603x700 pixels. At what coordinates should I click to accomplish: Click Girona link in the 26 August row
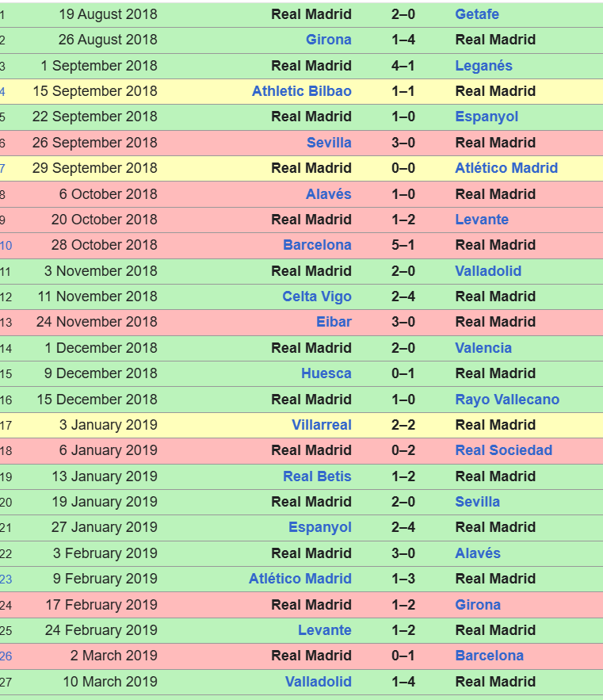tap(328, 40)
